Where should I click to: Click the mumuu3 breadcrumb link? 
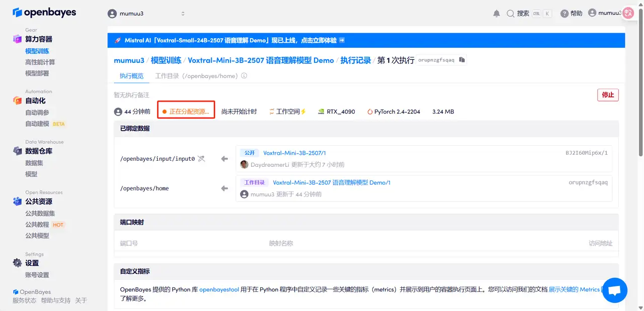click(x=129, y=60)
